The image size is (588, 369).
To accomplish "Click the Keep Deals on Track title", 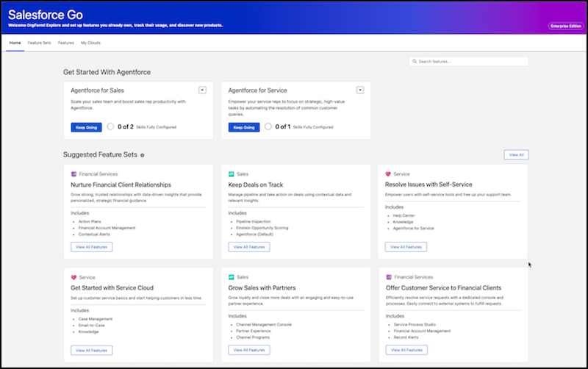I will (255, 185).
